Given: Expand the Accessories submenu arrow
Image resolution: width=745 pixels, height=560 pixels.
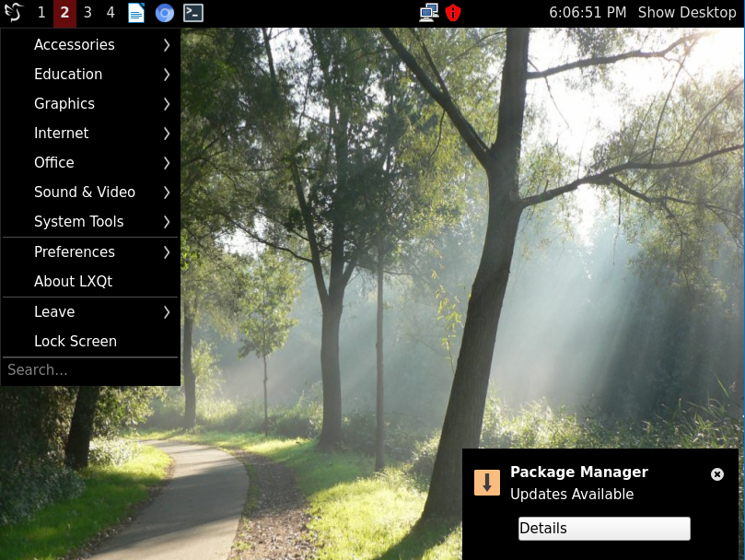Looking at the screenshot, I should point(167,45).
